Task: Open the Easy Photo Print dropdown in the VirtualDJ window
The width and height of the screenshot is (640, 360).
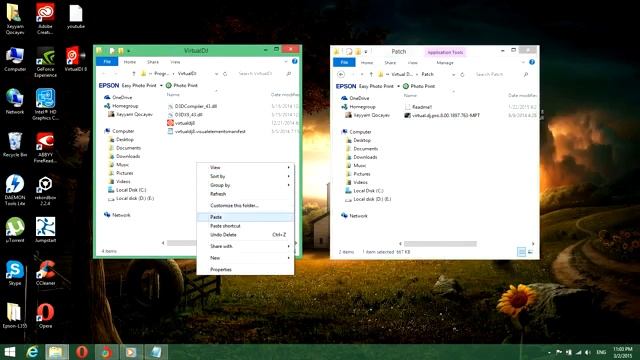Action: (161, 85)
